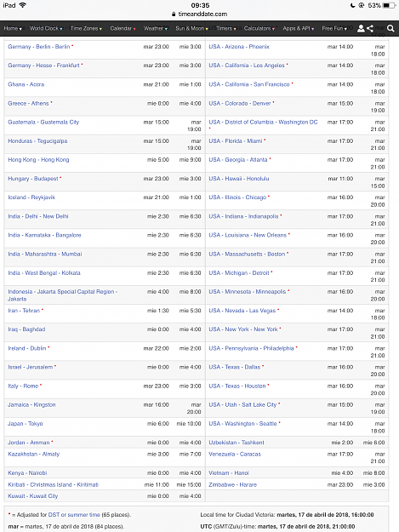
Task: Expand the Sun & Moon dropdown menu
Action: 191,28
